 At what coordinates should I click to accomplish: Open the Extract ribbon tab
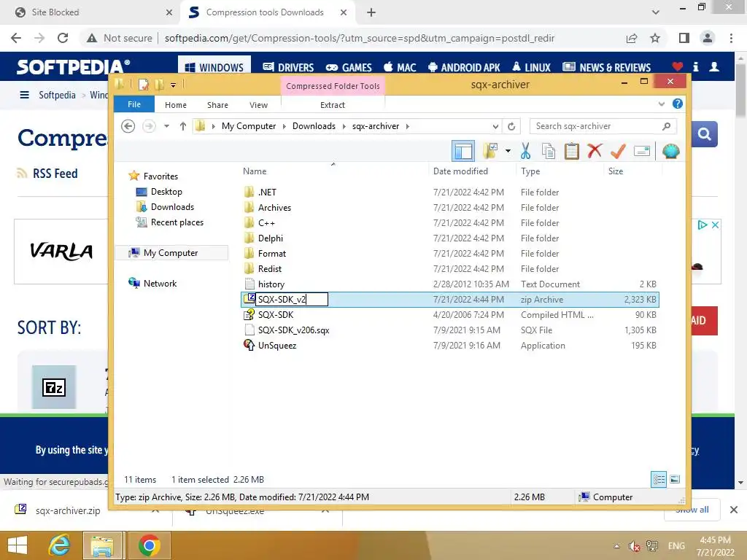333,105
